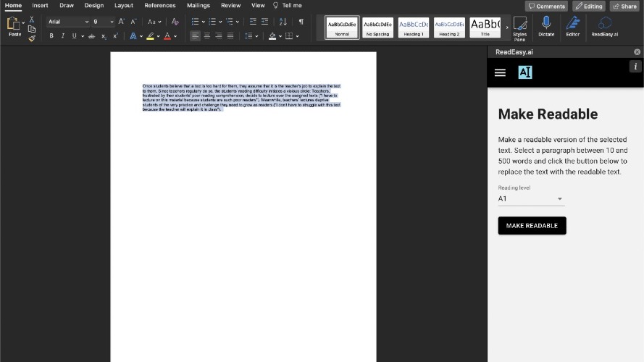Screen dimensions: 644x362
Task: Toggle italic formatting
Action: (63, 36)
